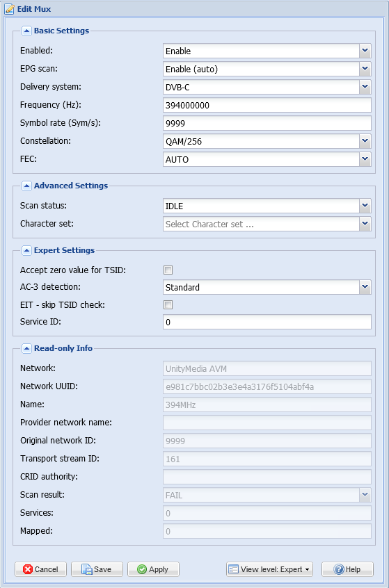389x588 pixels.
Task: Open the View level: Expert menu
Action: pos(269,569)
